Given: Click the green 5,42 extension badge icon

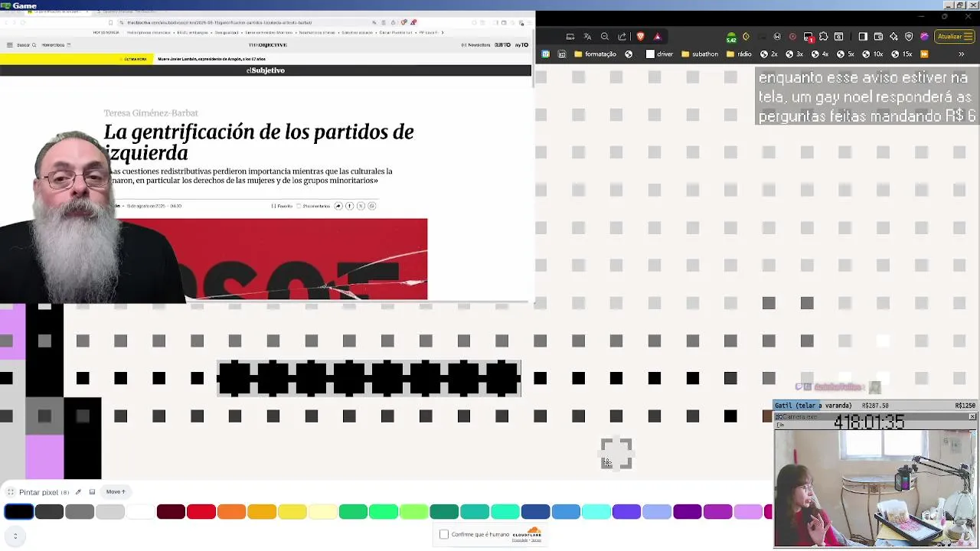Looking at the screenshot, I should click(x=731, y=37).
